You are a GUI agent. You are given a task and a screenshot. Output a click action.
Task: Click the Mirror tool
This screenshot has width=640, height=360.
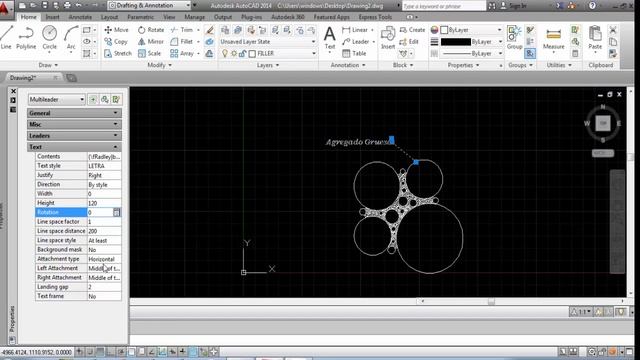pos(151,42)
